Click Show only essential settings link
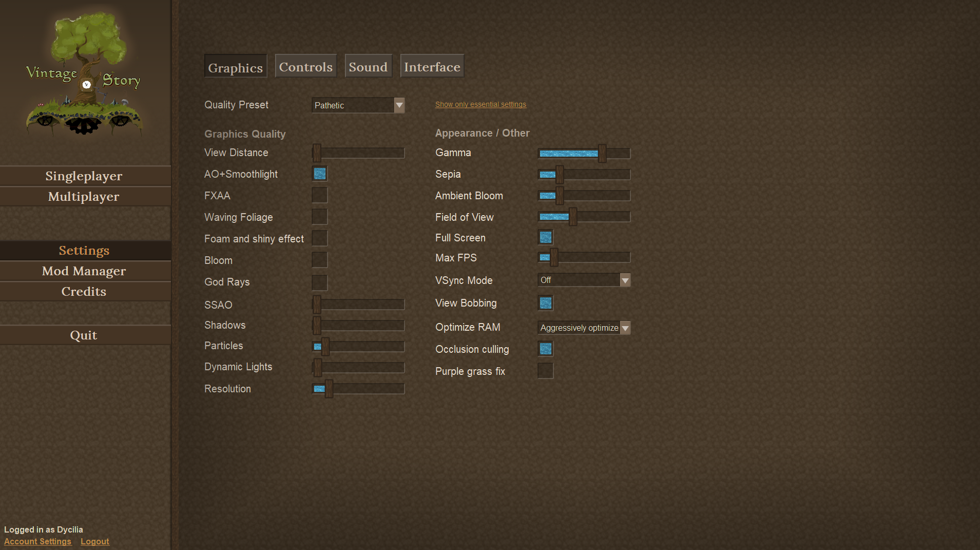 481,104
